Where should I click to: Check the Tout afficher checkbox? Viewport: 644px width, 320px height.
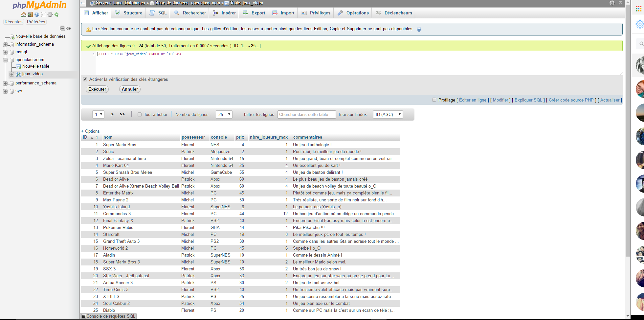[140, 114]
